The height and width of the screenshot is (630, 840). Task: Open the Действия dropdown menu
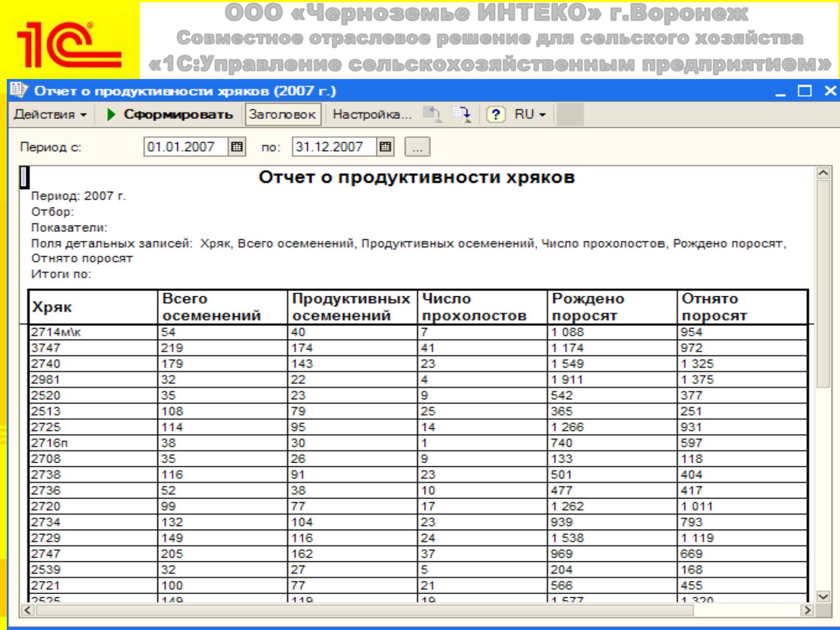tap(50, 115)
